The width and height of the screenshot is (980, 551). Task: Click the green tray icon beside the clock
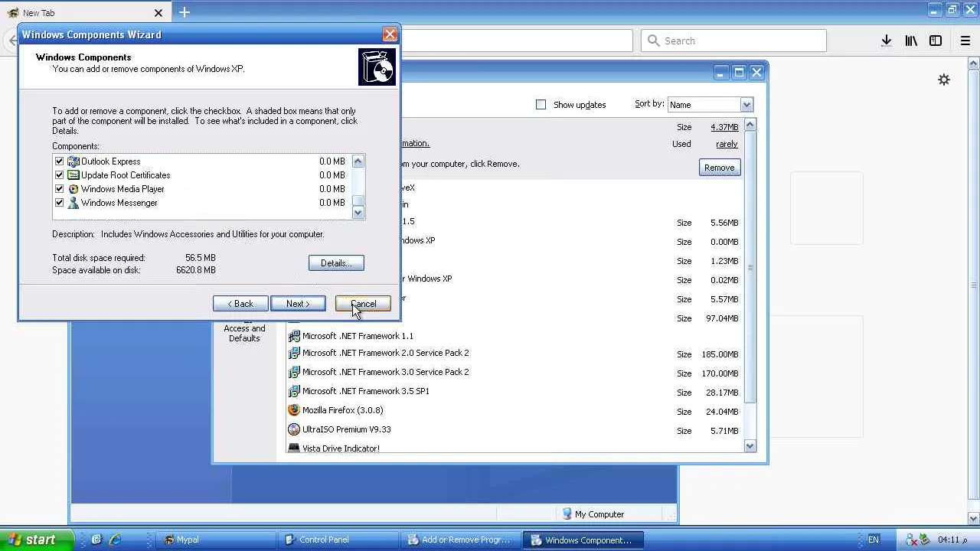click(x=924, y=540)
